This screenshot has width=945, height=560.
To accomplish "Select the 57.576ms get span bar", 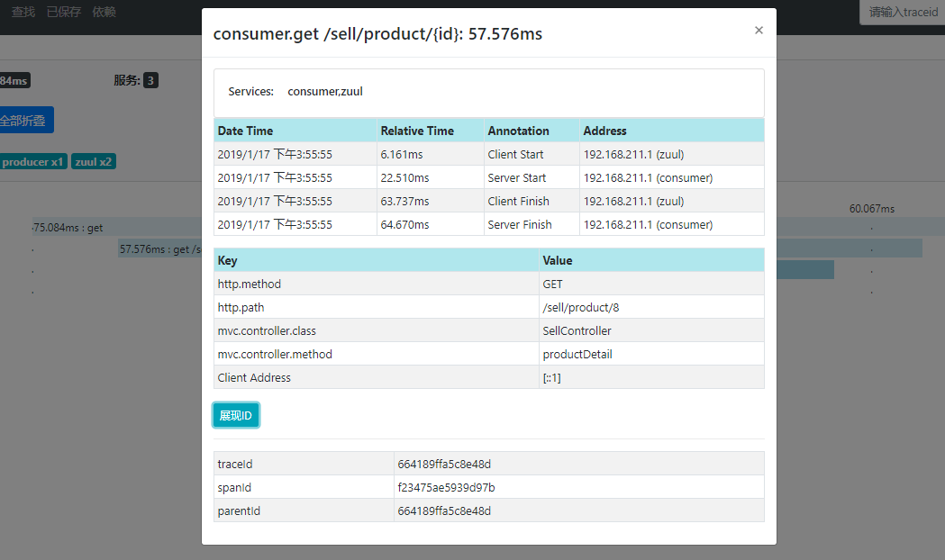I will point(158,249).
